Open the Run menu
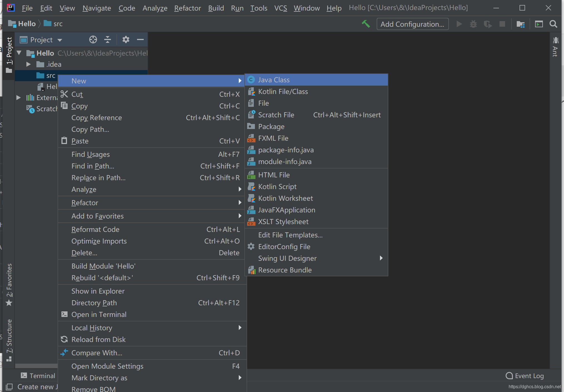The image size is (564, 392). [x=237, y=8]
